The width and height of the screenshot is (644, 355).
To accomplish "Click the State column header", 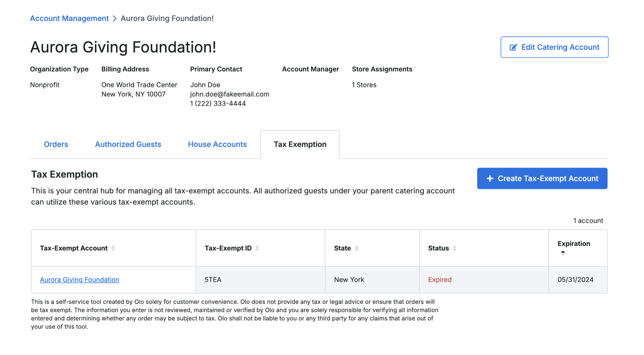I will (372, 248).
